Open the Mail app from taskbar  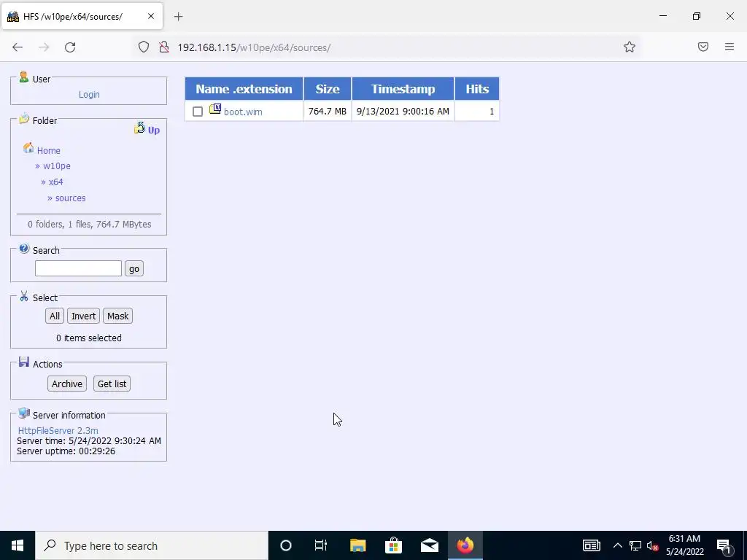tap(430, 545)
